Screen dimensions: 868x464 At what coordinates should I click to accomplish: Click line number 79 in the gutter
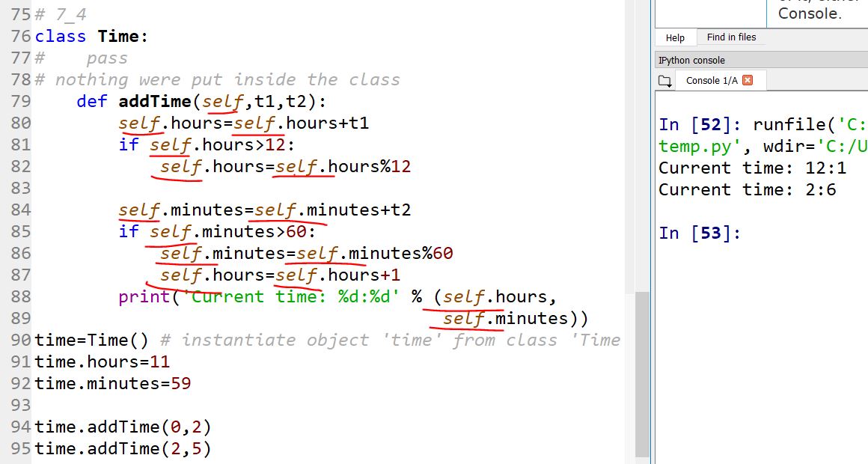click(x=21, y=101)
